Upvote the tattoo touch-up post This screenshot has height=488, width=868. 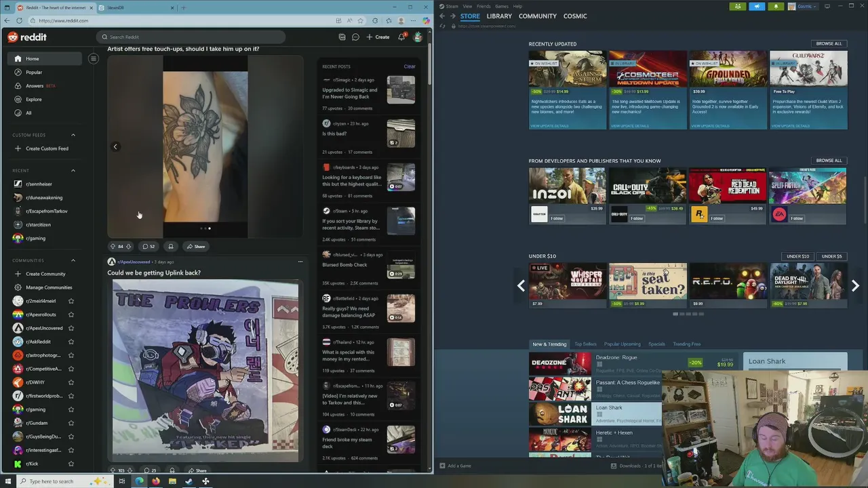pos(113,247)
